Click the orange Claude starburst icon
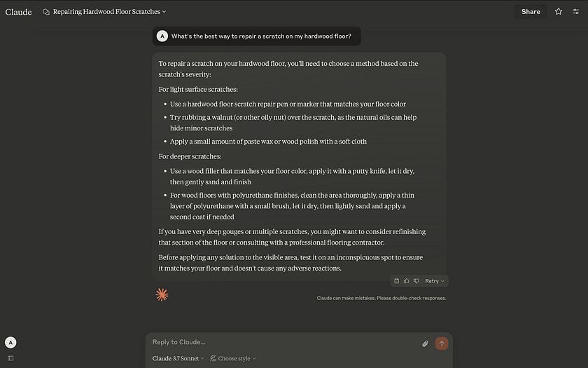588x368 pixels. [x=162, y=295]
